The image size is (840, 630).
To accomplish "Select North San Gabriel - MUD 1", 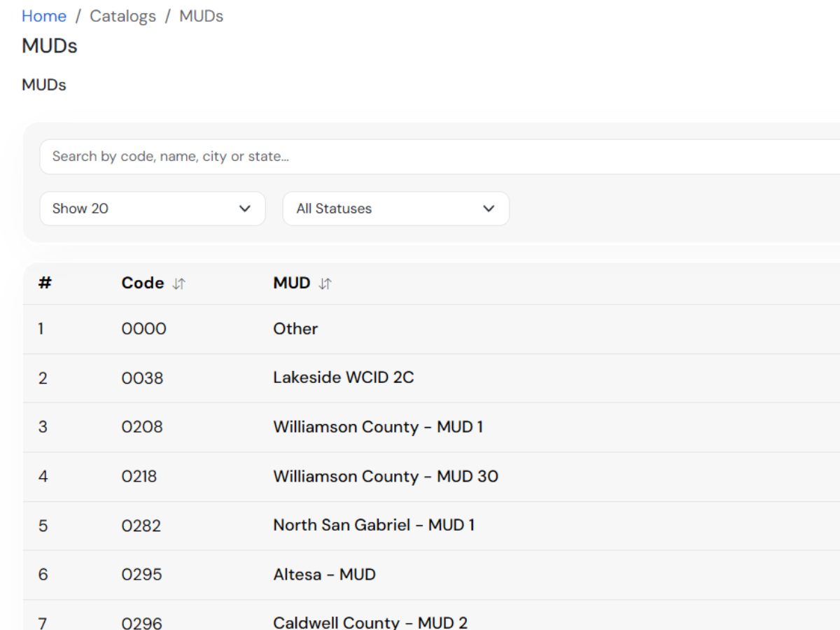I will pyautogui.click(x=431, y=526).
